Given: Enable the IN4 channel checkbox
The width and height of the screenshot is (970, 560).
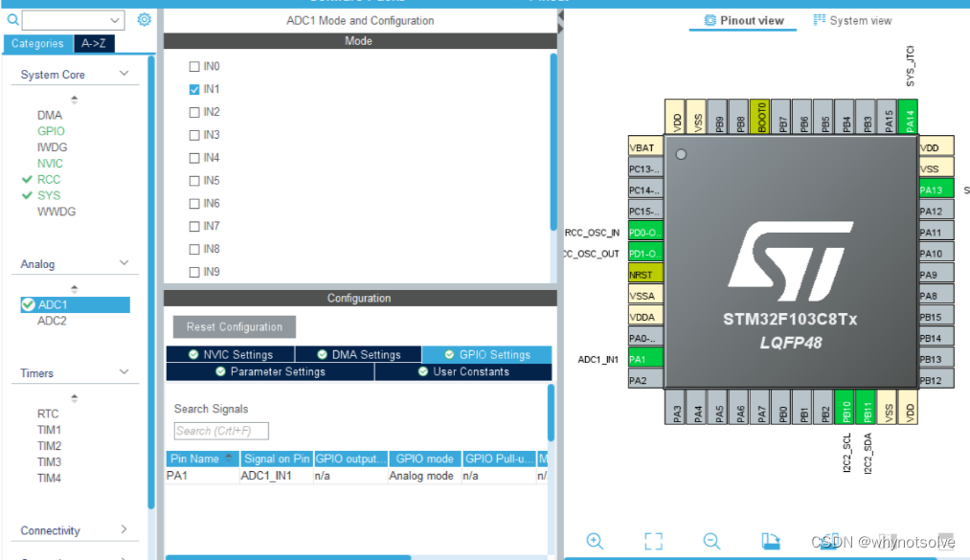Looking at the screenshot, I should tap(194, 158).
